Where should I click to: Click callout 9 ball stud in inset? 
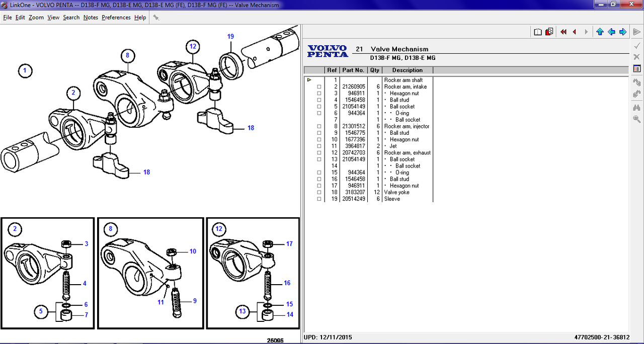[x=195, y=301]
